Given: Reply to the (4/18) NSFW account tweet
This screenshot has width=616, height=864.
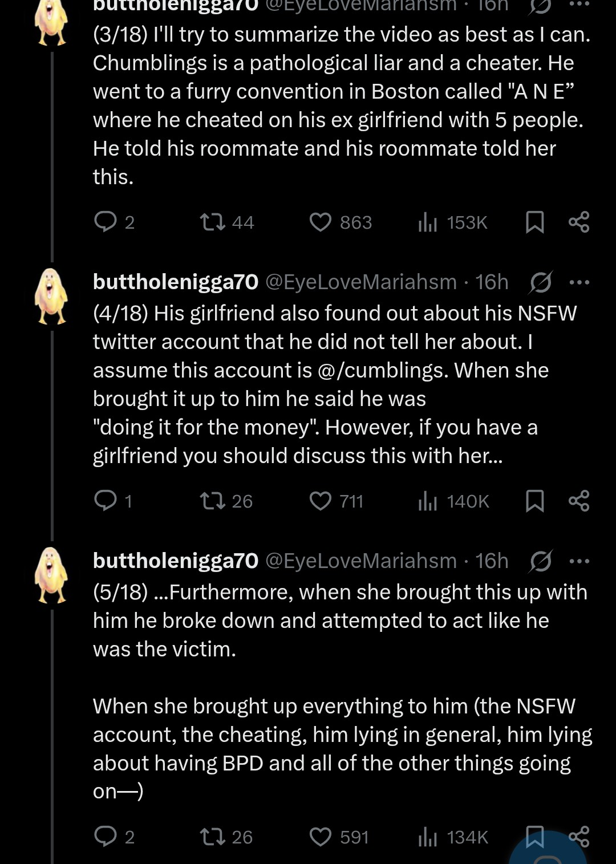Looking at the screenshot, I should point(106,501).
